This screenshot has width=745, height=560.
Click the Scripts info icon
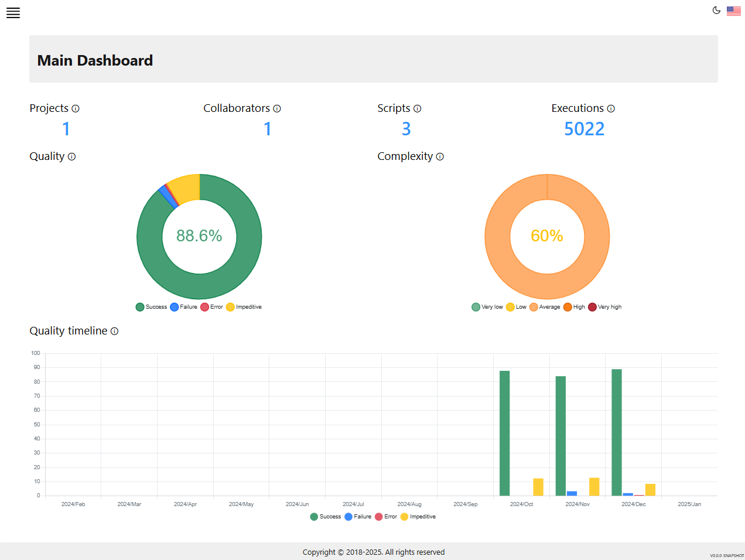pos(417,108)
